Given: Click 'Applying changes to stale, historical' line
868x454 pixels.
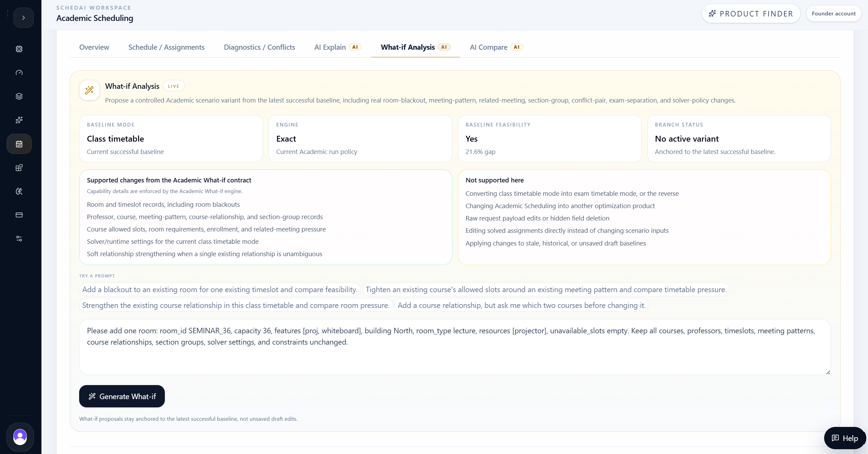Looking at the screenshot, I should pyautogui.click(x=555, y=243).
